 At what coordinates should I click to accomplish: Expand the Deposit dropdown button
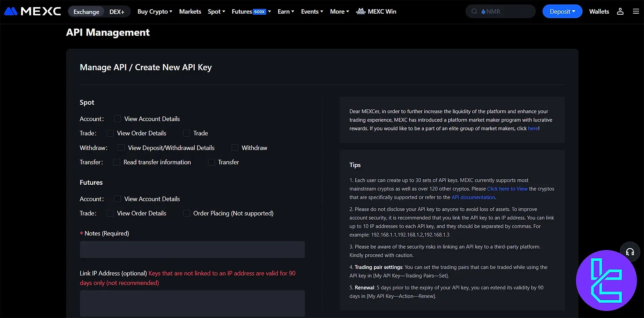coord(562,11)
